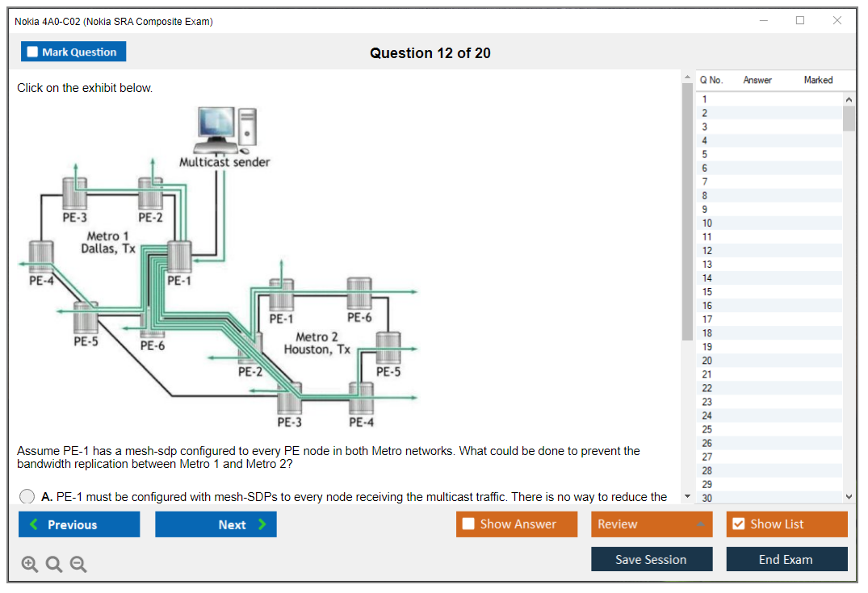Click the green arrow on Previous button
The image size is (868, 593).
pyautogui.click(x=34, y=524)
